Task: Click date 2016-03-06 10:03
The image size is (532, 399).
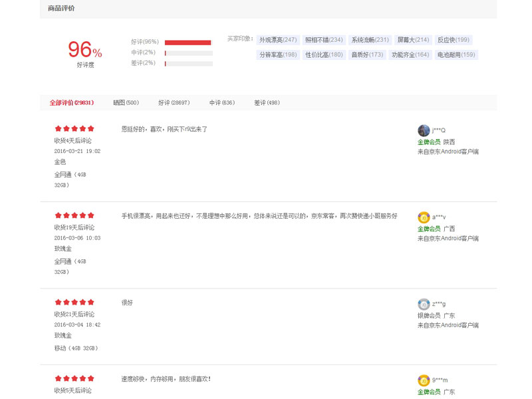Action: (x=77, y=238)
